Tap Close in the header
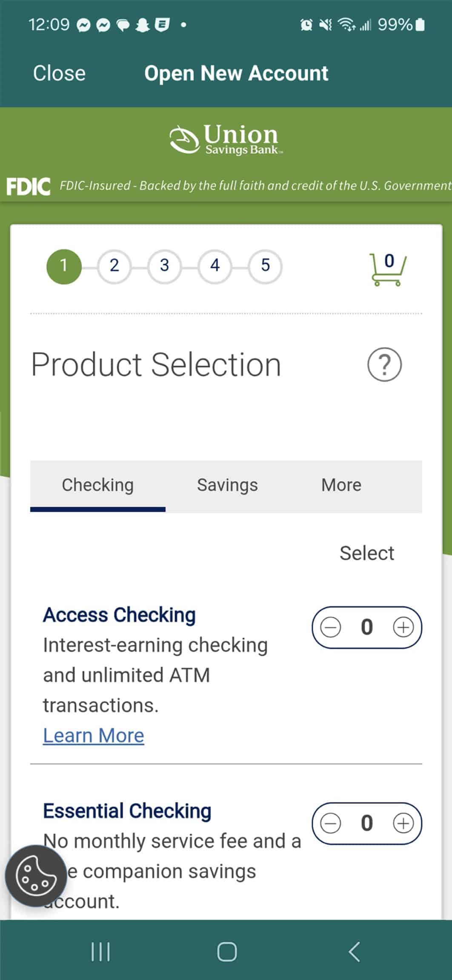The height and width of the screenshot is (980, 452). tap(59, 73)
